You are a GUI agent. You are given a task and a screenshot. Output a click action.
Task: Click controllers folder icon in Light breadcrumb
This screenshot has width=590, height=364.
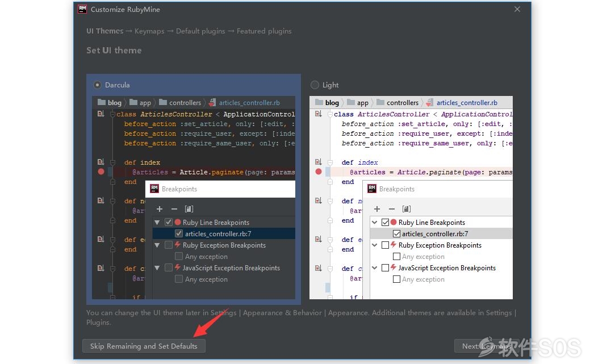tap(380, 102)
